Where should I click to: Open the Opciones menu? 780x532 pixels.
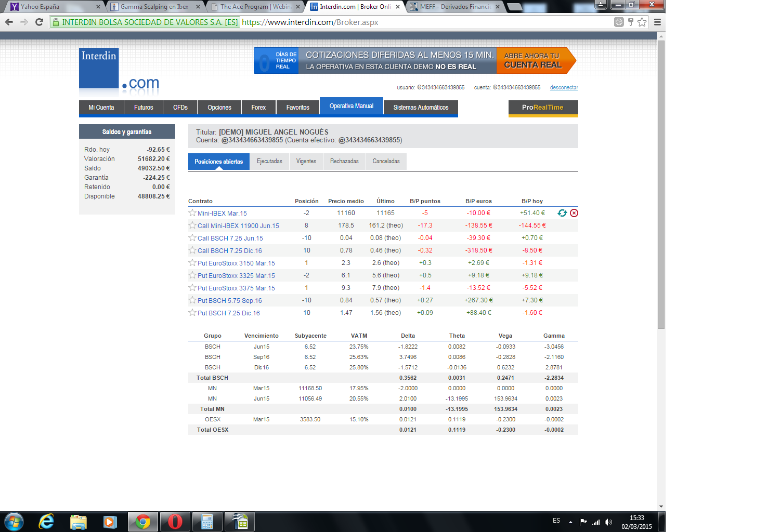pyautogui.click(x=219, y=108)
